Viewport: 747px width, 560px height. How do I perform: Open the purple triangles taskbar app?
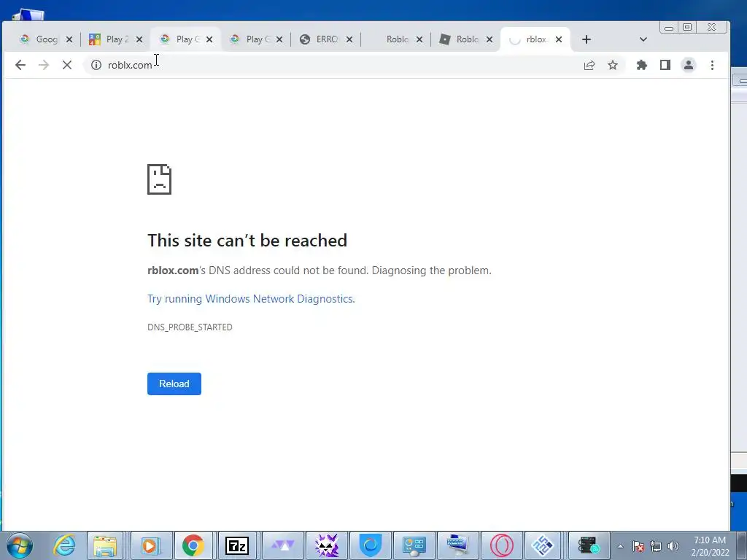click(283, 545)
